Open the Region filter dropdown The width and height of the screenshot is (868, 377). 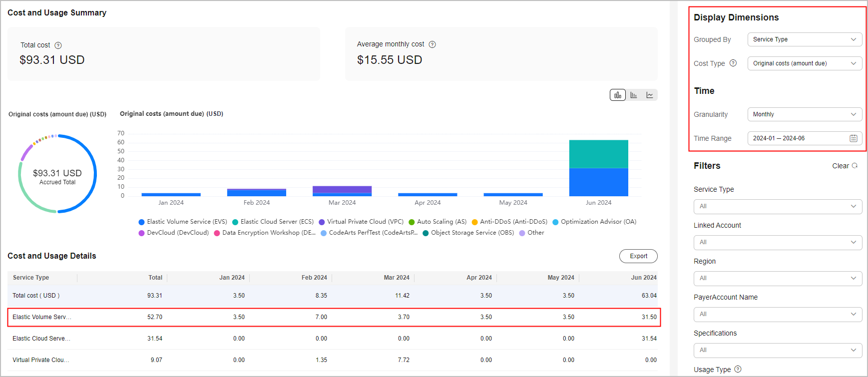pyautogui.click(x=778, y=278)
